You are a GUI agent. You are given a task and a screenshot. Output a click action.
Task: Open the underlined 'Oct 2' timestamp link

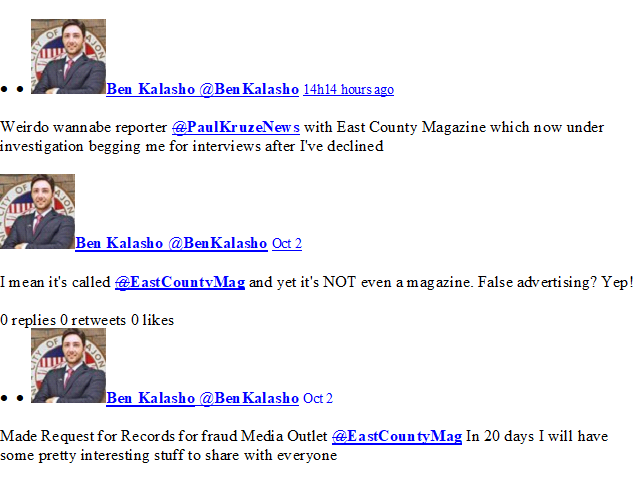pos(287,244)
